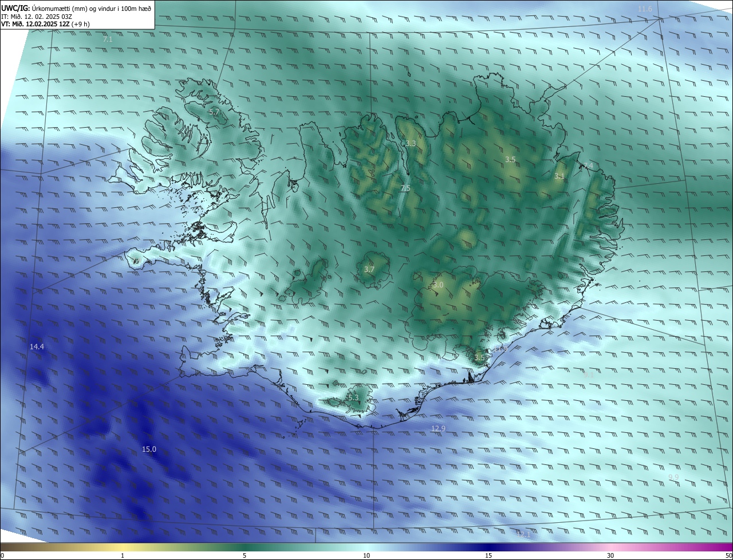
Task: Select the 3.0 value over the glacier
Action: [438, 285]
